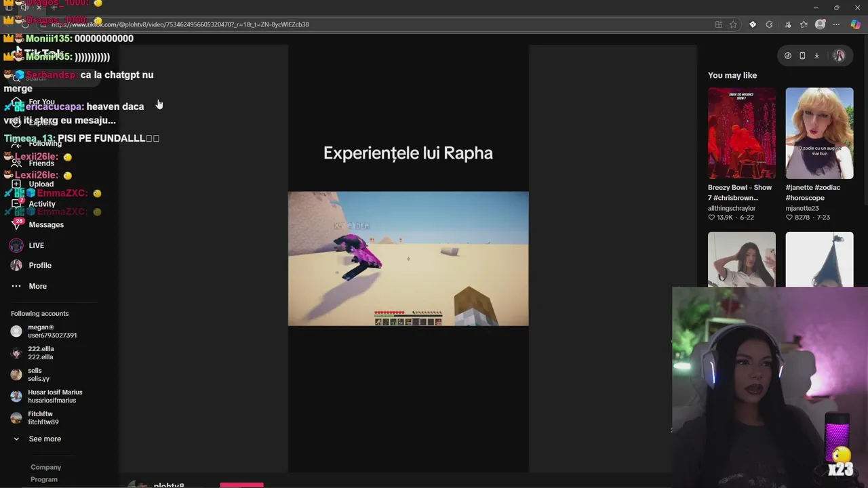Click the plohtv8 username below video
Image resolution: width=868 pixels, height=488 pixels.
click(x=169, y=485)
